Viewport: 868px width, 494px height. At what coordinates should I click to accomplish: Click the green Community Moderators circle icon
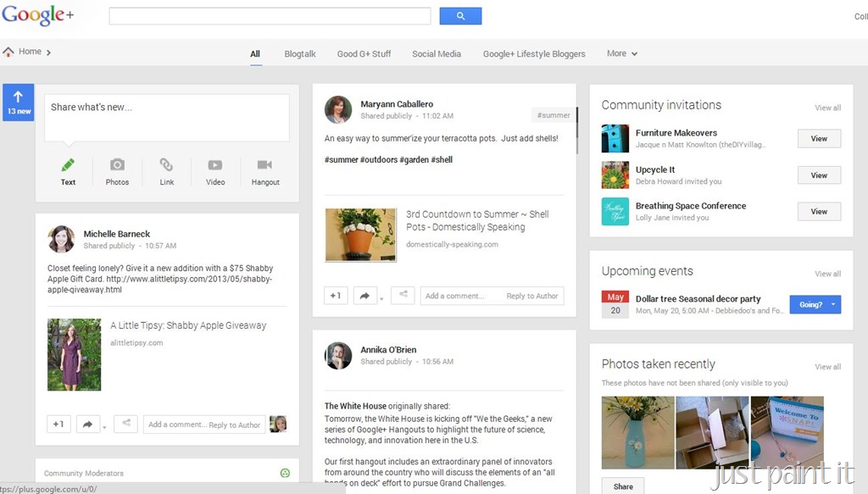285,473
